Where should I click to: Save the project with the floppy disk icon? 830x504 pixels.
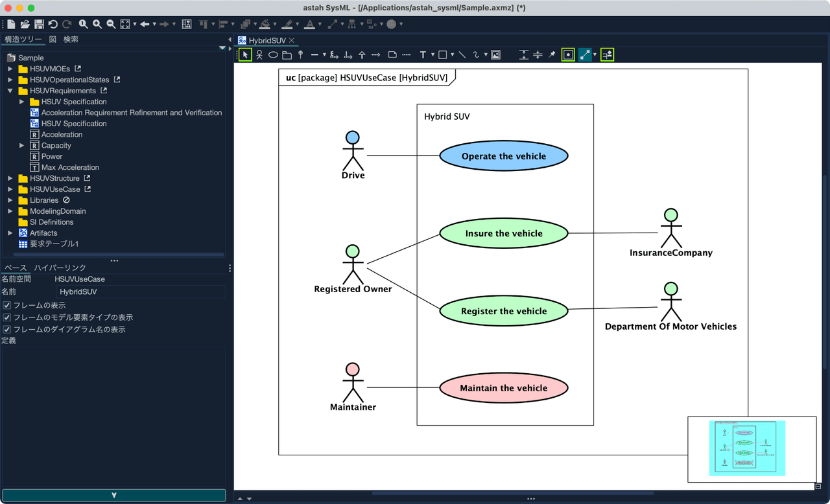[x=39, y=24]
